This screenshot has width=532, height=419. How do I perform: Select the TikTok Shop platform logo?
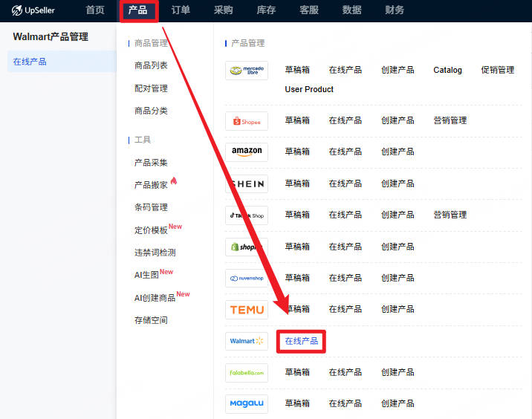pos(247,215)
